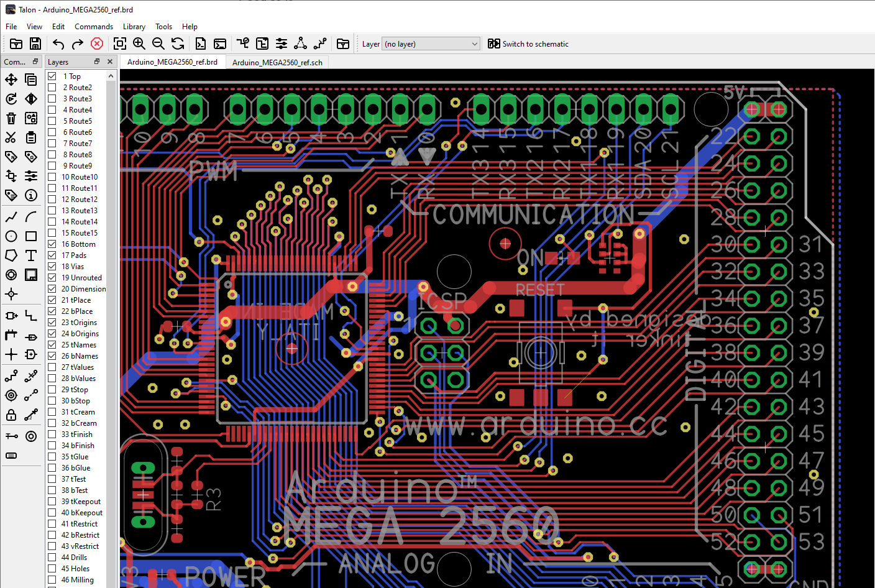Select the Mirror tool
This screenshot has height=588, width=875.
(x=31, y=99)
